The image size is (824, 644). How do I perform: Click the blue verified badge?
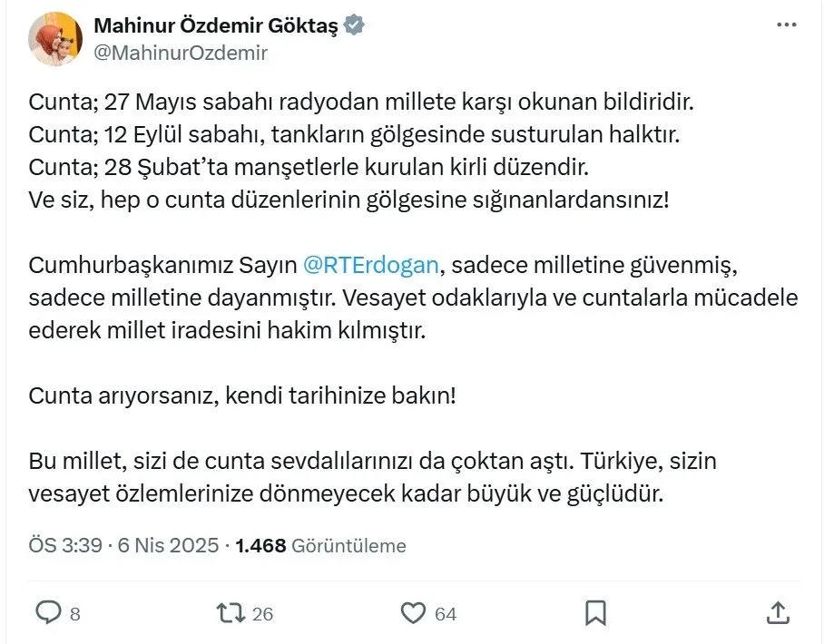click(x=355, y=26)
